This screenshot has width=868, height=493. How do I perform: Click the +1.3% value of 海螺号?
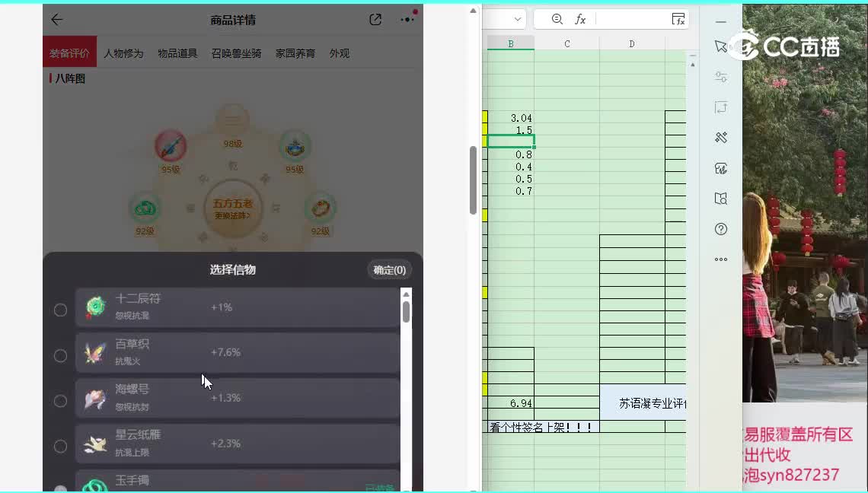pyautogui.click(x=225, y=398)
